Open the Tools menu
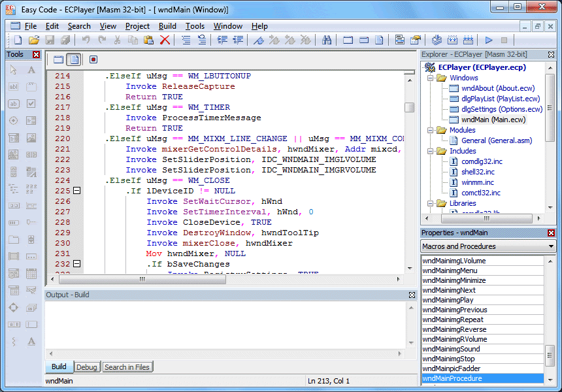This screenshot has width=562, height=392. [195, 26]
